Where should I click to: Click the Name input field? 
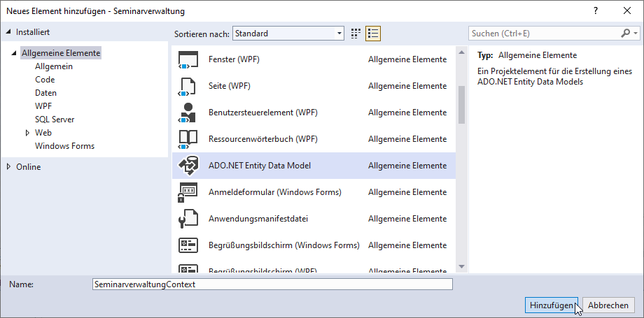(x=273, y=284)
